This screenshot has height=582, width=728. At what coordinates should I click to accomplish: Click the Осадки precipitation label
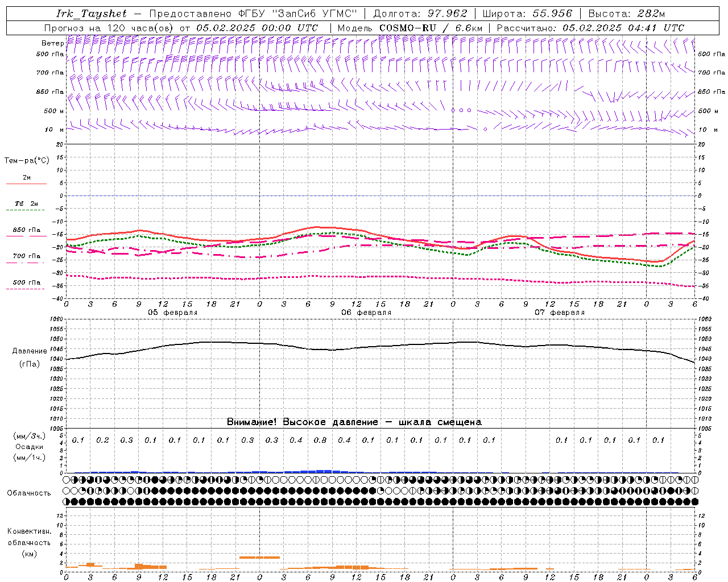(29, 447)
